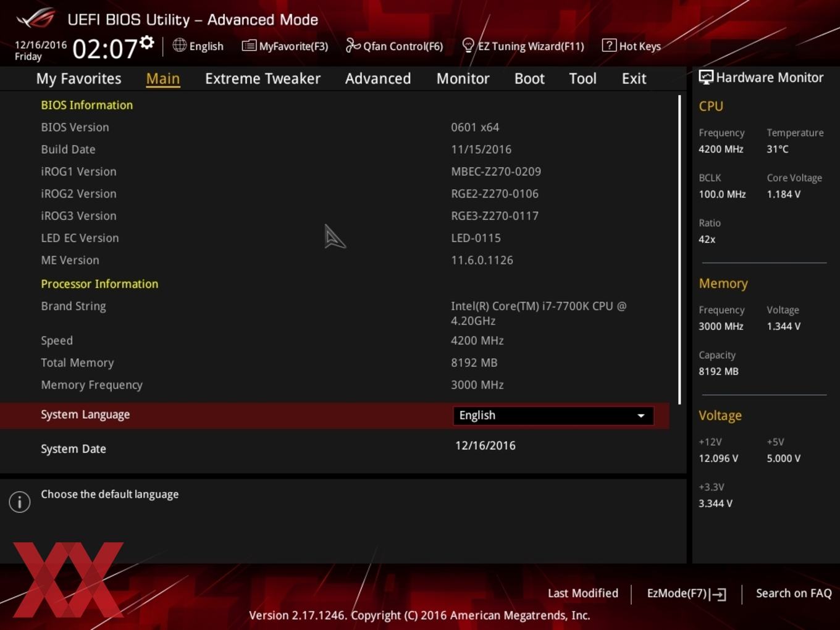Open Search on FAQ link

(x=794, y=593)
